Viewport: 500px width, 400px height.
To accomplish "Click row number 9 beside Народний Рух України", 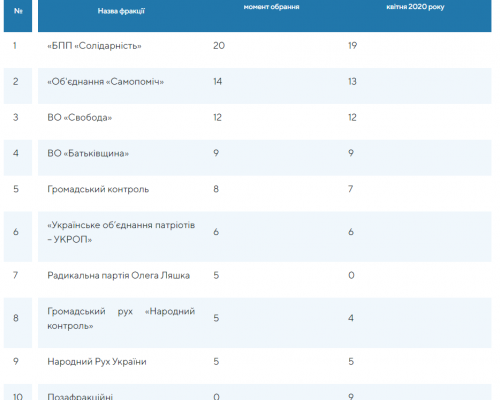I will 16,362.
